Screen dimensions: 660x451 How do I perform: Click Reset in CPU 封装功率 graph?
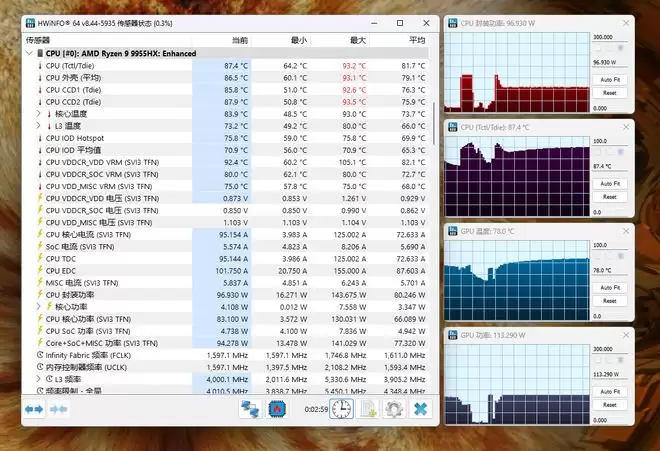tap(610, 93)
